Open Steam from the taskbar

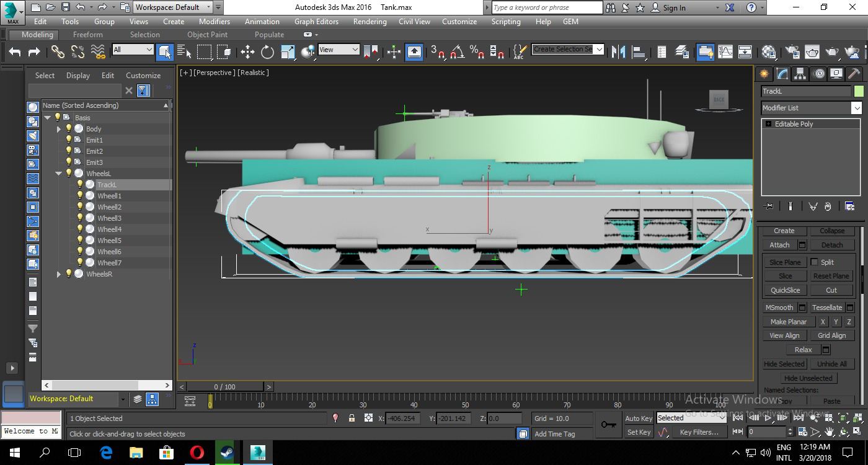click(x=227, y=453)
